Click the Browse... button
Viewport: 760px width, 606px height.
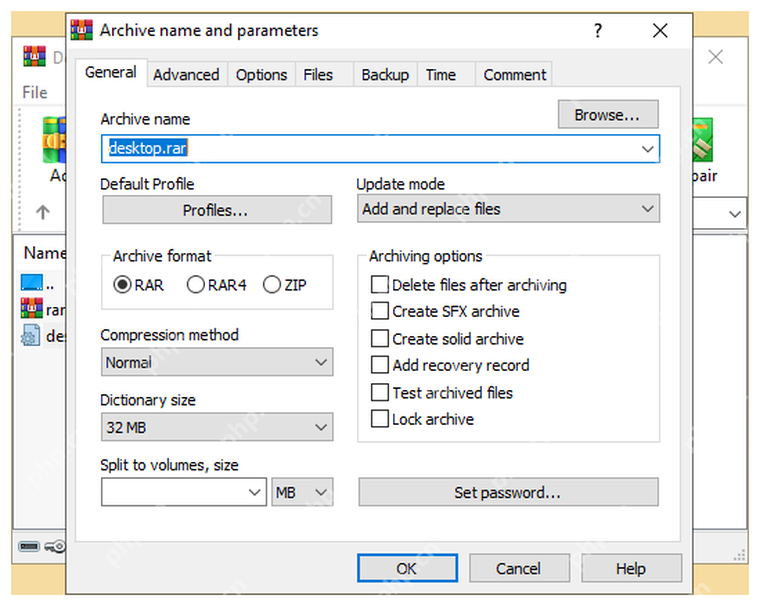point(608,114)
